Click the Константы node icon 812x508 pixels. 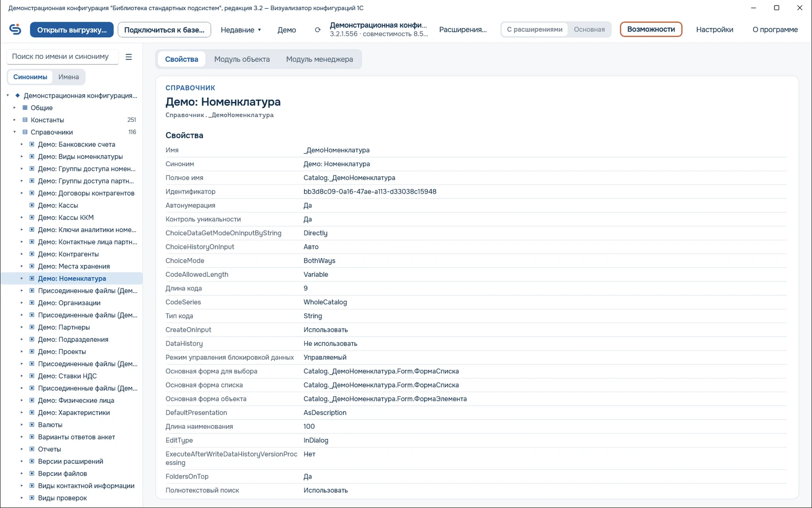pyautogui.click(x=25, y=120)
